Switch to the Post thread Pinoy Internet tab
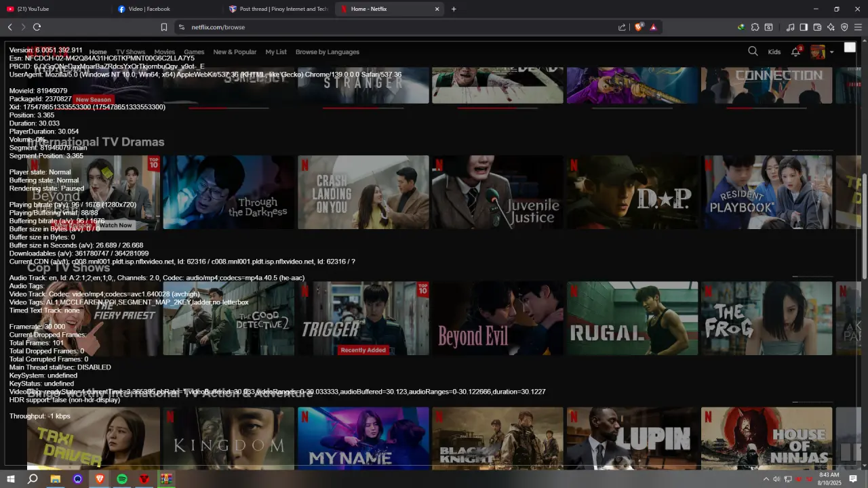This screenshot has width=868, height=488. coord(278,9)
